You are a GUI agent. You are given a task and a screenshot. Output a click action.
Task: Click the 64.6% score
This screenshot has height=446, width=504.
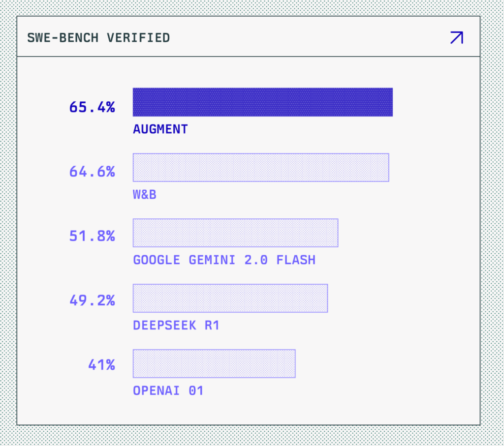click(92, 172)
